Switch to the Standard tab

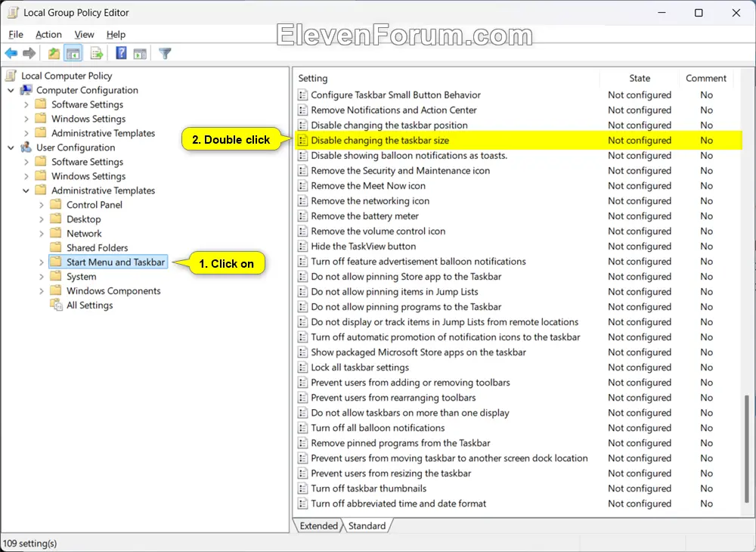(x=367, y=526)
